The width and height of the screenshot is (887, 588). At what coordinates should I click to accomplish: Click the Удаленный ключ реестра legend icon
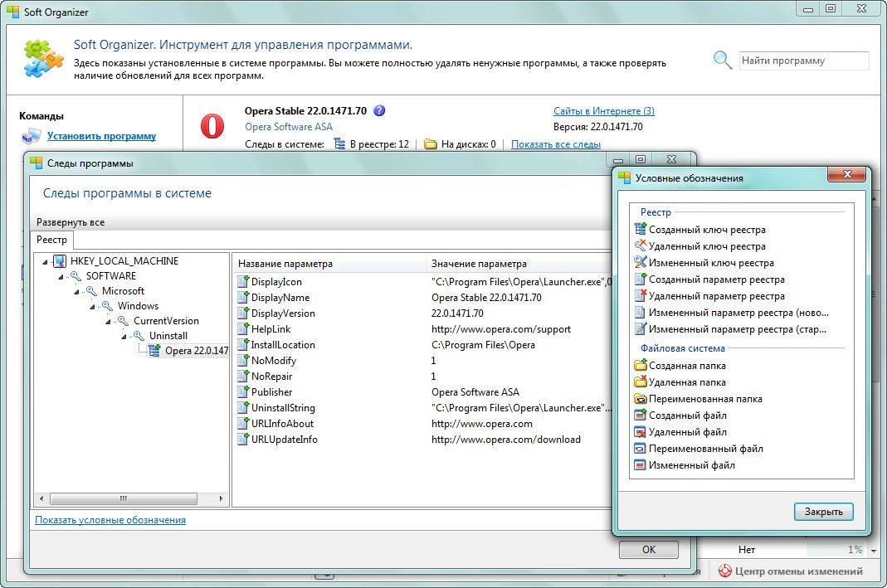coord(641,245)
